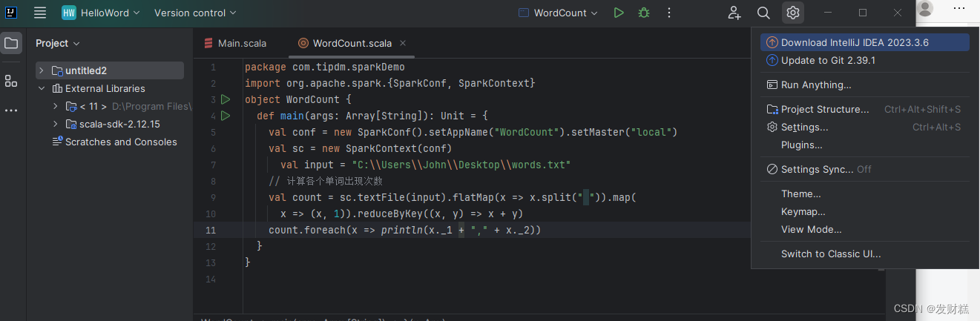This screenshot has height=321, width=980.
Task: Click line number 11 in gutter
Action: pos(211,230)
